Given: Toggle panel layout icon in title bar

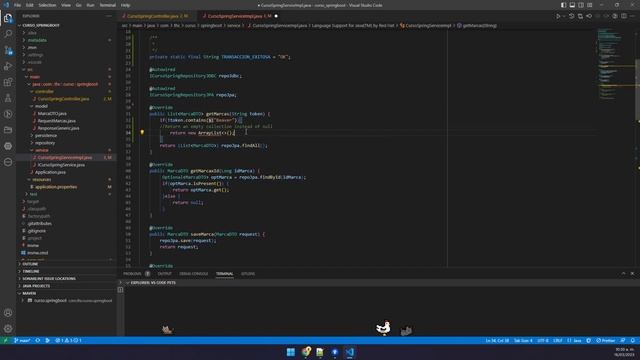Looking at the screenshot, I should [572, 5].
